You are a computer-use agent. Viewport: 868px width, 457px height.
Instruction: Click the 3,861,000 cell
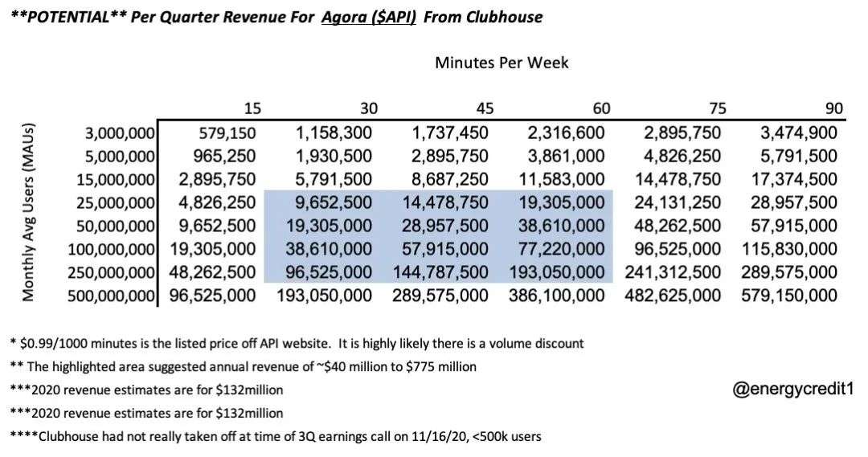click(567, 157)
